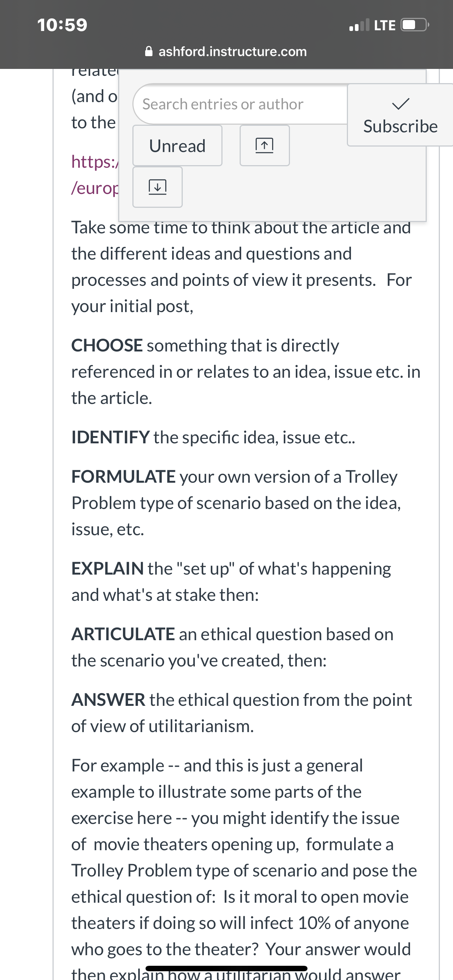
Task: Toggle the Subscribe button
Action: pyautogui.click(x=400, y=115)
